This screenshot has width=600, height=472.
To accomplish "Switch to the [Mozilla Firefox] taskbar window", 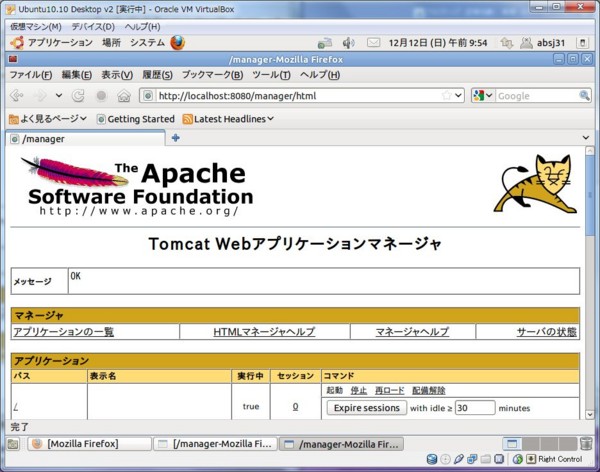I will [x=90, y=444].
